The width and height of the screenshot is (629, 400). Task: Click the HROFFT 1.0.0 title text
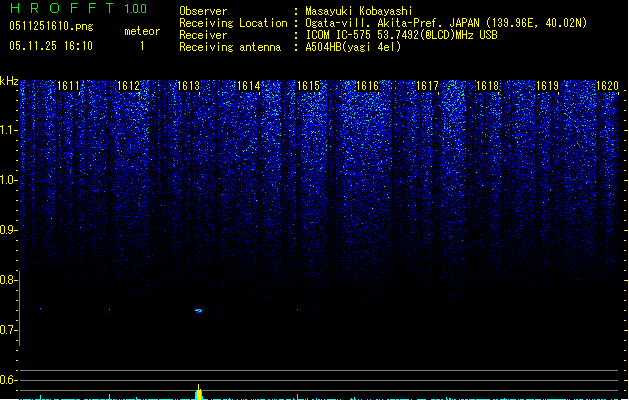(78, 8)
